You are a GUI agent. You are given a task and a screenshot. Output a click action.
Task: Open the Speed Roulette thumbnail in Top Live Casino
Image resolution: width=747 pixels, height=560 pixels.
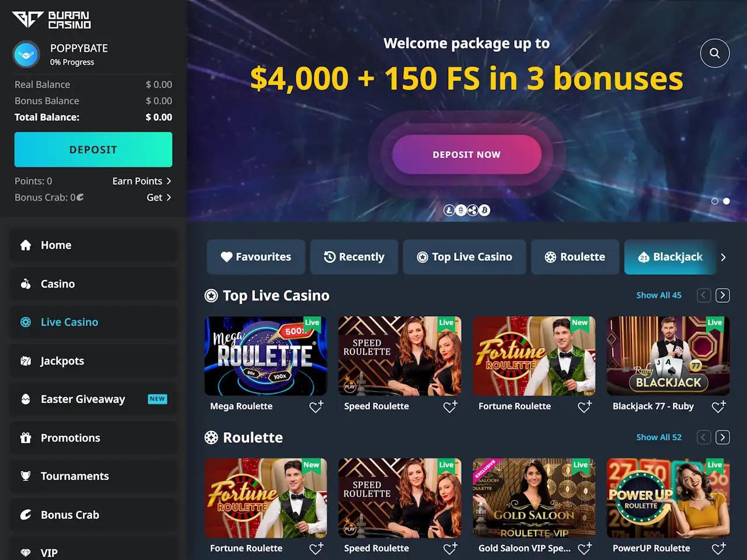click(400, 356)
